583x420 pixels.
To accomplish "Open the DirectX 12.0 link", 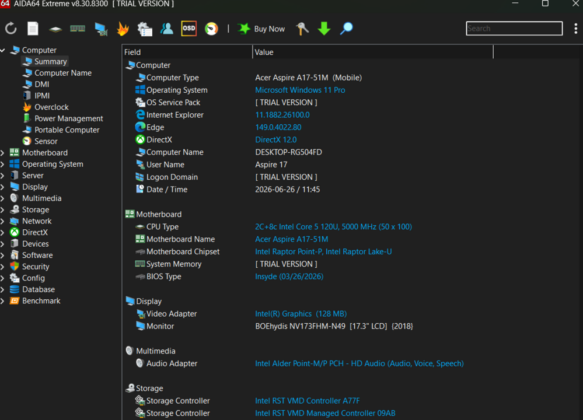I will 276,140.
